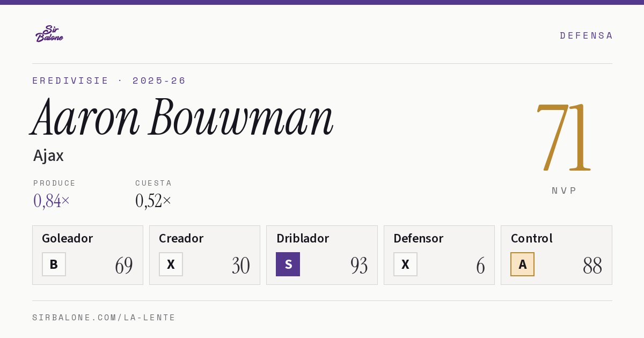
Task: Click the team name Ajax
Action: pos(48,156)
